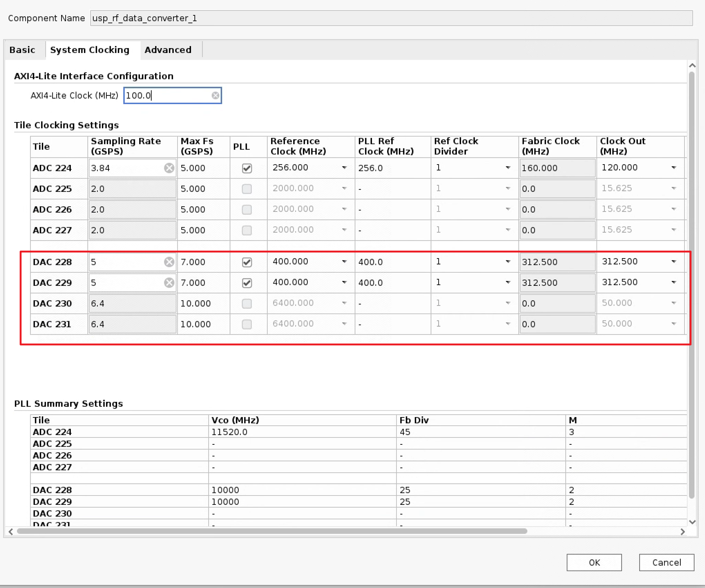This screenshot has height=588, width=705.
Task: Clear DAC 228 sampling rate value
Action: pyautogui.click(x=169, y=262)
